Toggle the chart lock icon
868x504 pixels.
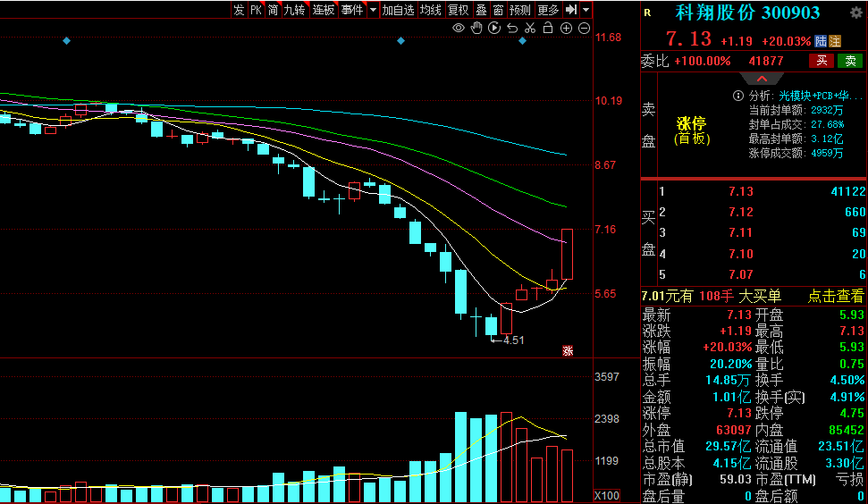(x=548, y=29)
